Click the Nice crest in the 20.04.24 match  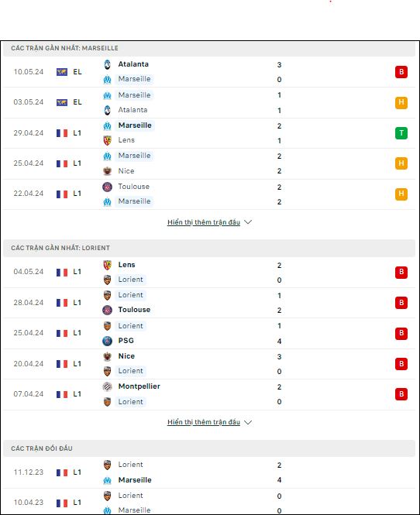[x=107, y=356]
